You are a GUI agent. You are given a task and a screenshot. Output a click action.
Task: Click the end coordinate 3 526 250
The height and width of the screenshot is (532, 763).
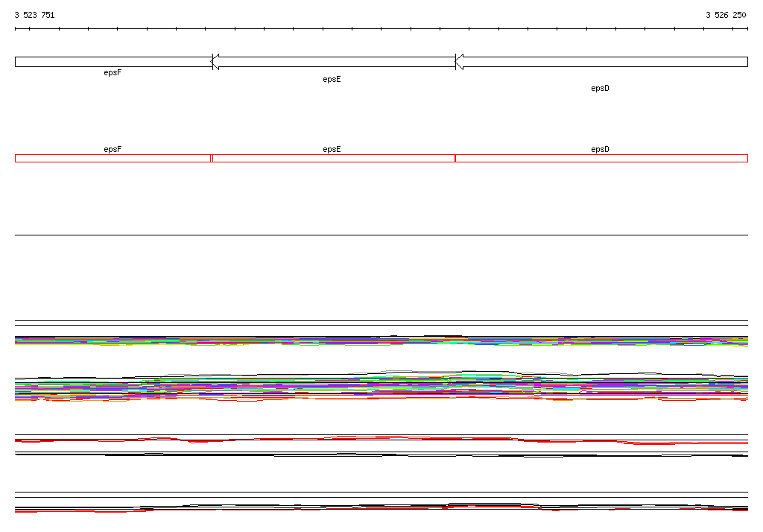tap(726, 15)
